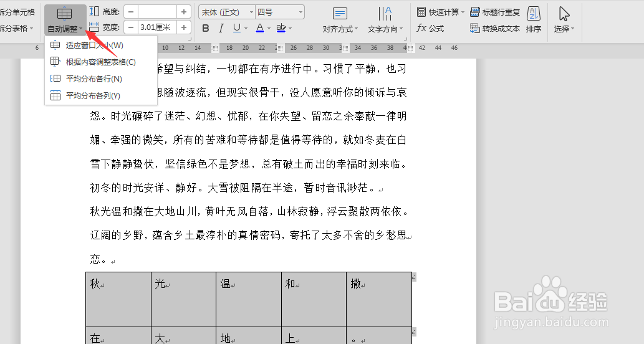The width and height of the screenshot is (644, 344).
Task: Open the 拆分表格 split table dropdown
Action: [16, 28]
